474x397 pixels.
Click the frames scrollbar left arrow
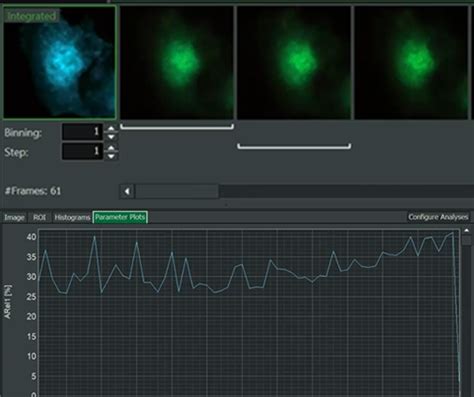pos(127,191)
